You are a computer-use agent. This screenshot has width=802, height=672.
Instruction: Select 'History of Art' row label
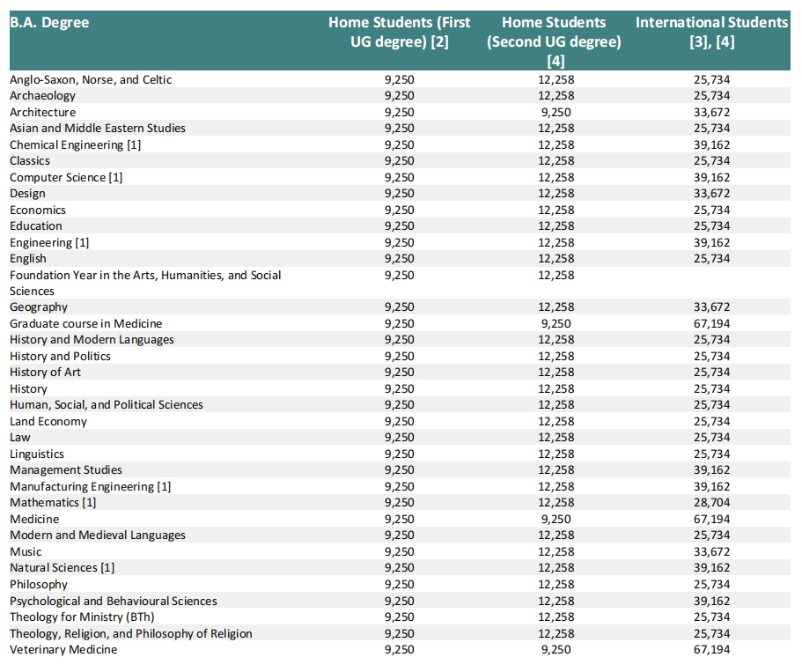(x=45, y=372)
